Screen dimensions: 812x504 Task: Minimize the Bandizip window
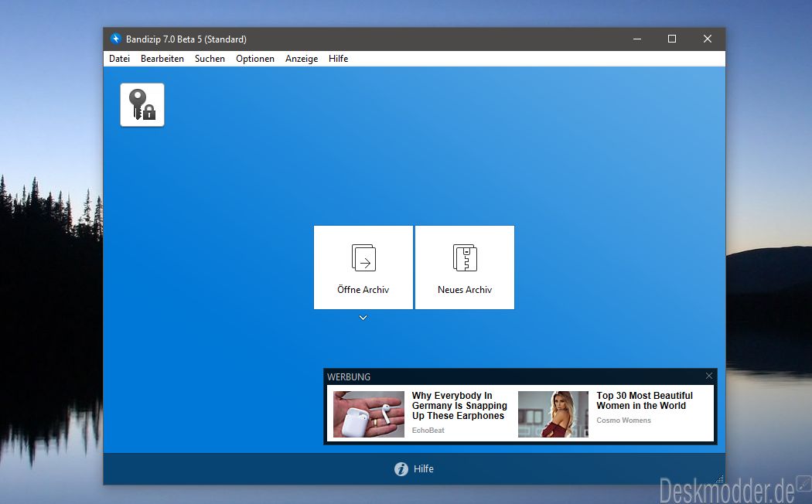click(x=637, y=39)
